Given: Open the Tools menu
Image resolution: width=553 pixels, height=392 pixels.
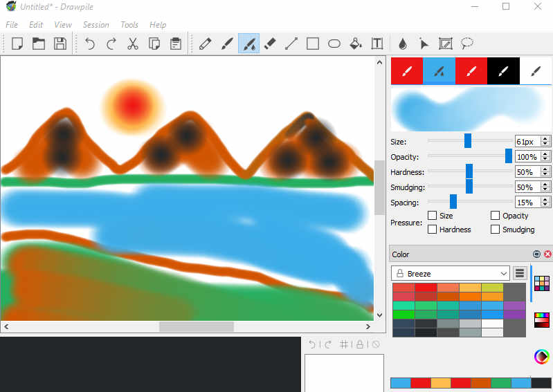Looking at the screenshot, I should [x=129, y=25].
